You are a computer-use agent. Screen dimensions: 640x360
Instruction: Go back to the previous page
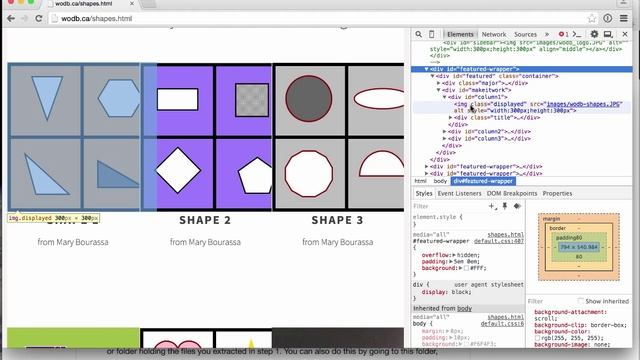11,18
